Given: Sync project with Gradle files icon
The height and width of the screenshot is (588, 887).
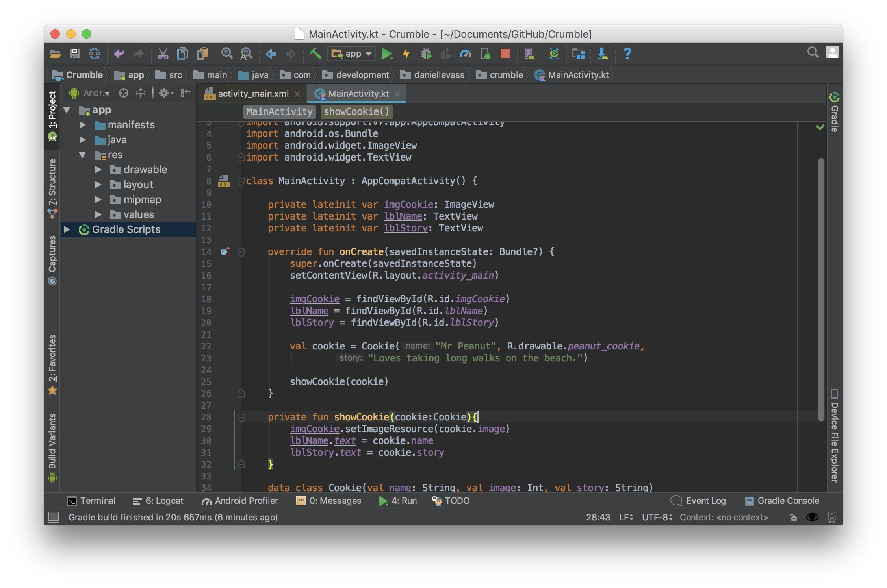Looking at the screenshot, I should click(554, 54).
